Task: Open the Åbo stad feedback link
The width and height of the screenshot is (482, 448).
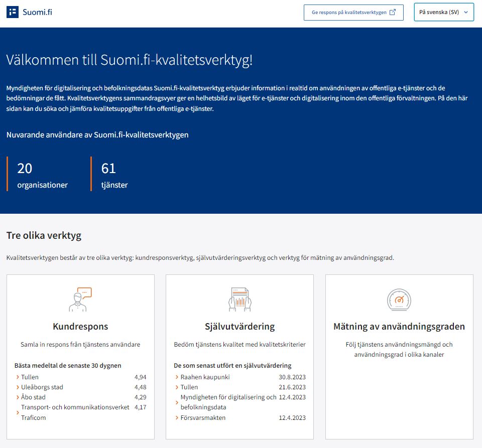Action: click(x=33, y=397)
